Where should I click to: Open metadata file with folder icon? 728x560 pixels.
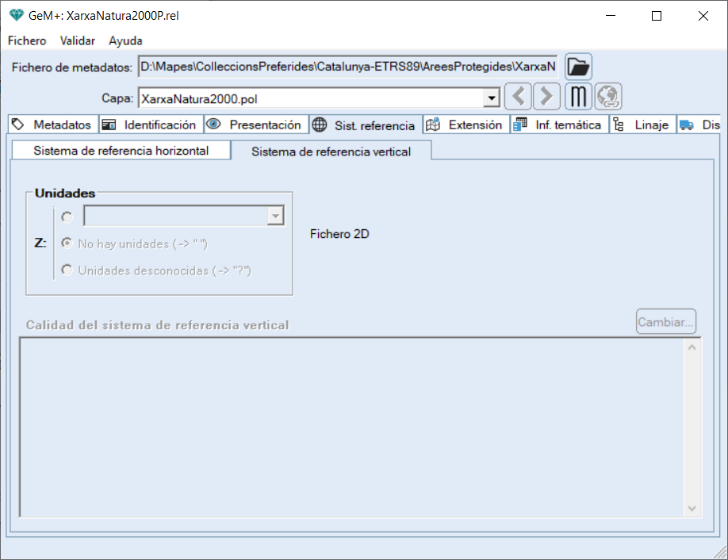click(x=579, y=67)
